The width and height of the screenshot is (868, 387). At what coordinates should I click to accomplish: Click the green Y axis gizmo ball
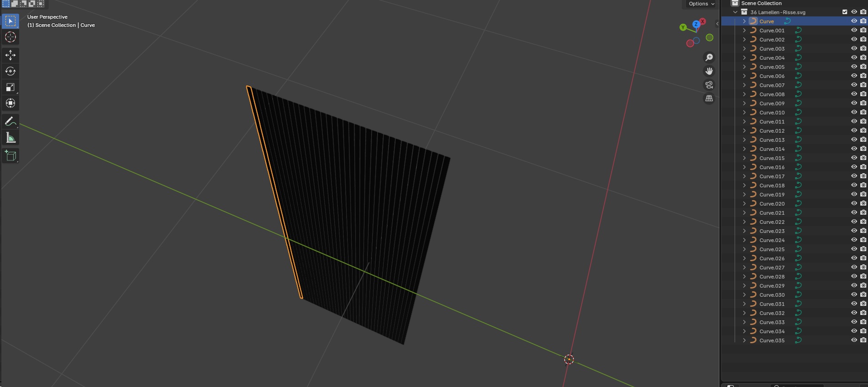683,27
